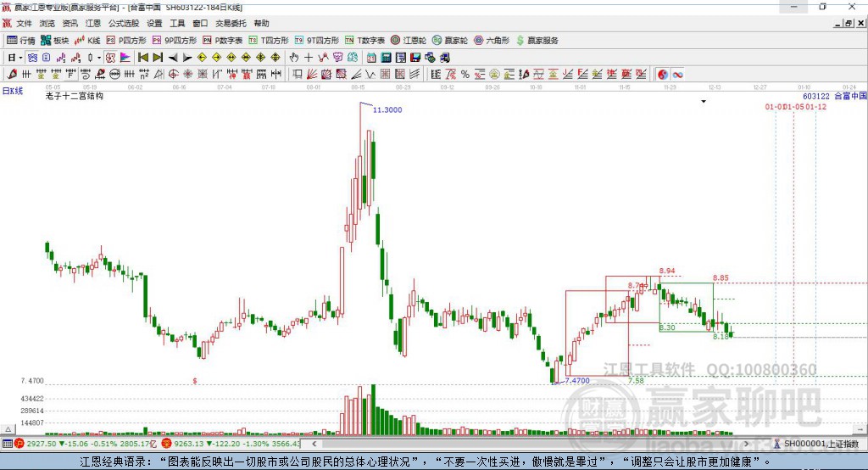Screen dimensions: 868x470
Task: Click the 603122 stock code label
Action: (816, 97)
